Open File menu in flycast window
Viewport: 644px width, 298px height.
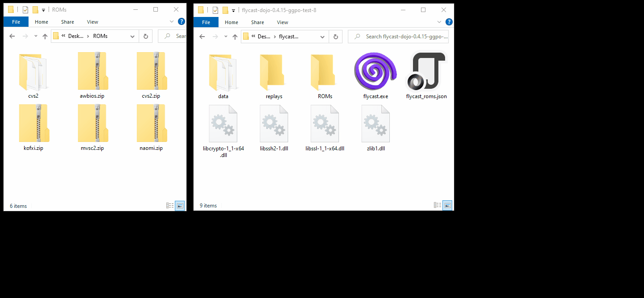tap(206, 22)
